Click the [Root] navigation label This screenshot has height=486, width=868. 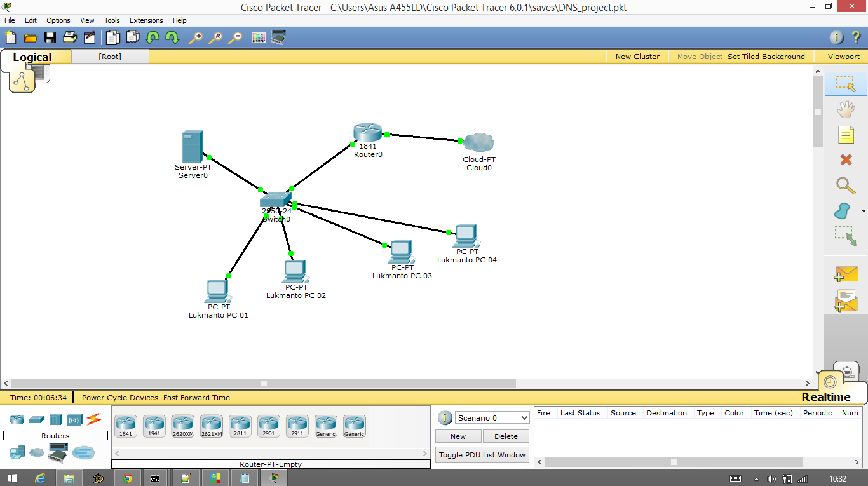(110, 57)
